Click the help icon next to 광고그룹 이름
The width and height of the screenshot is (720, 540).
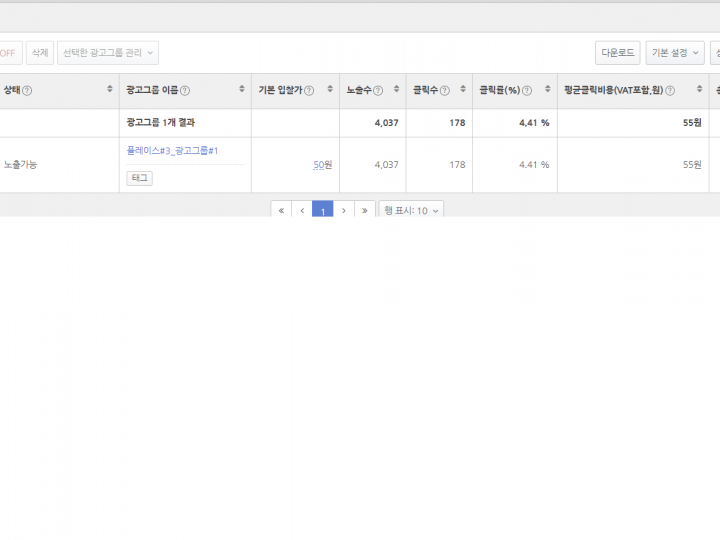(185, 91)
